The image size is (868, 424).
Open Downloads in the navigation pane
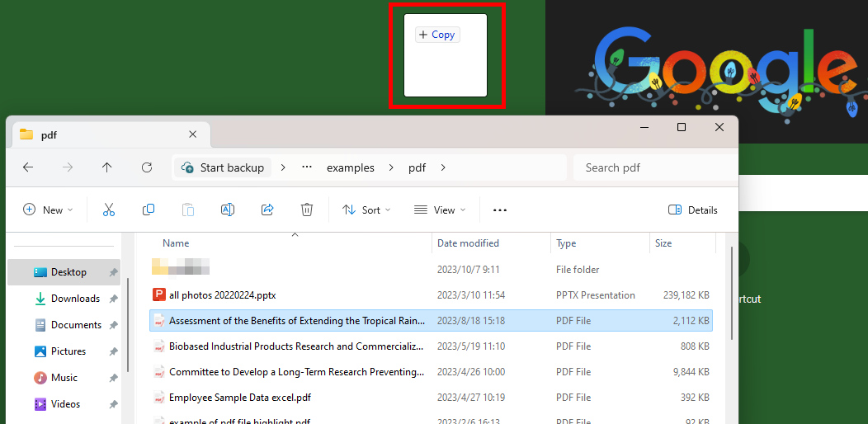pos(64,299)
